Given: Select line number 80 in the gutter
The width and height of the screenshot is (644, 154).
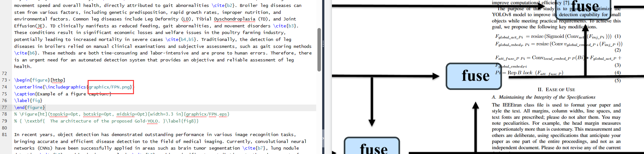Looking at the screenshot, I should (4, 128).
